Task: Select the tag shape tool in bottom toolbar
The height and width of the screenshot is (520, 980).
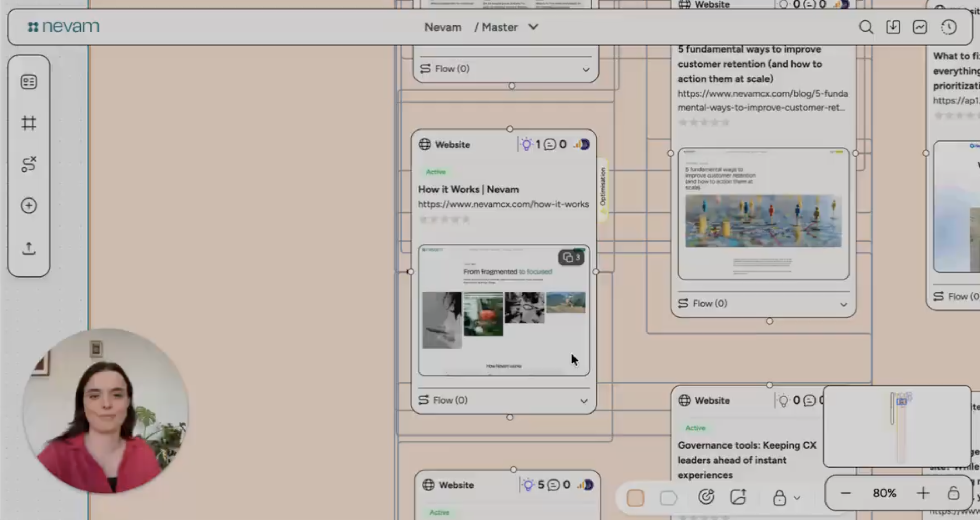Action: [669, 498]
